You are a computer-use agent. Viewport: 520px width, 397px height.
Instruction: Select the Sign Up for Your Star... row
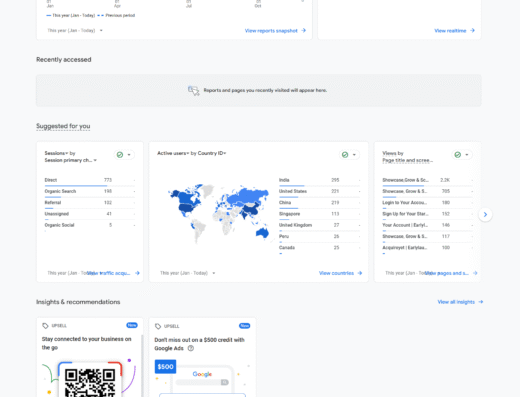(428, 214)
